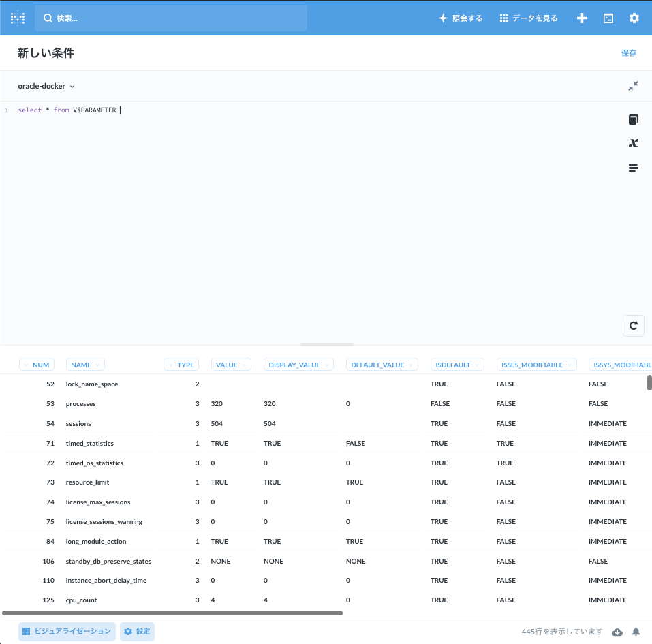The width and height of the screenshot is (652, 644).
Task: Run the query with the refresh button
Action: [x=633, y=326]
